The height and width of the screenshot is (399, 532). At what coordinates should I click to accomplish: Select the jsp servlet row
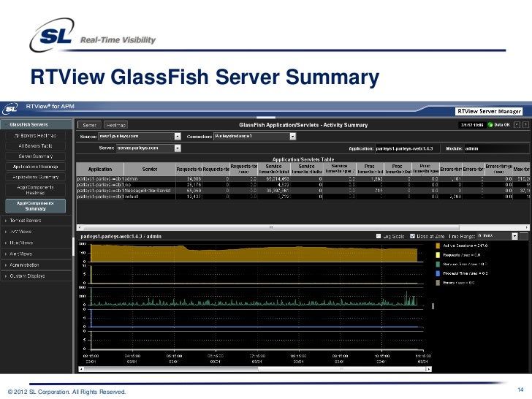[x=303, y=185]
